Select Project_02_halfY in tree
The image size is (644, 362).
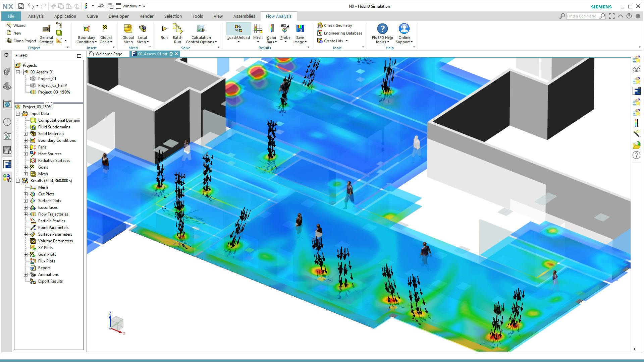tap(52, 85)
